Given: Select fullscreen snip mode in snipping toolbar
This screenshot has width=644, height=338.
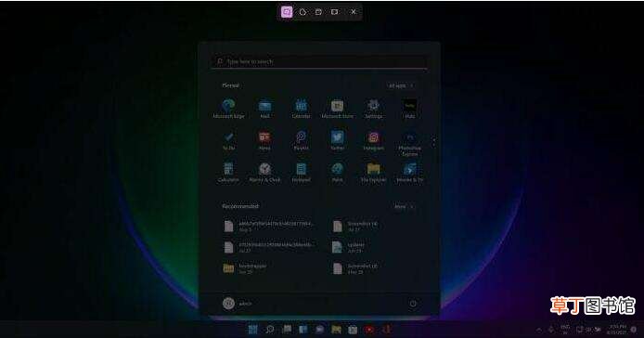Looking at the screenshot, I should (x=335, y=12).
